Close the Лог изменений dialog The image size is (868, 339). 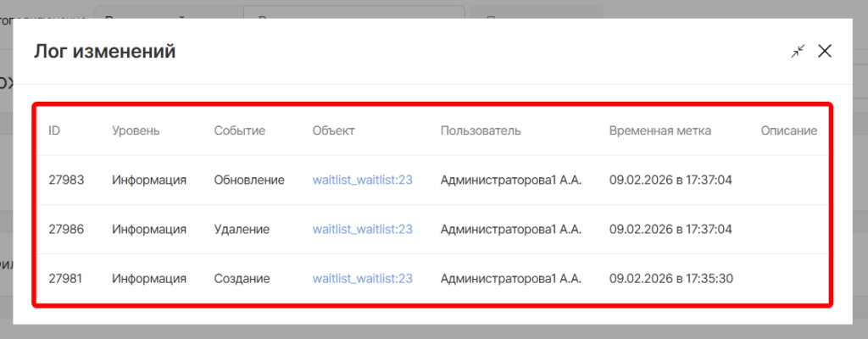pos(825,52)
